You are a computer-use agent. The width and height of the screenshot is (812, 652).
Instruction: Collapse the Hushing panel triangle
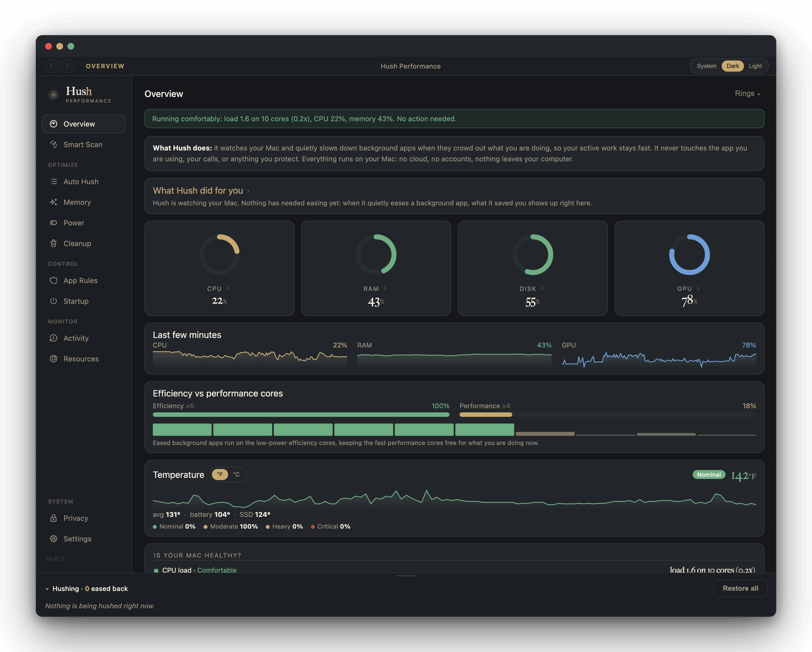pos(47,589)
